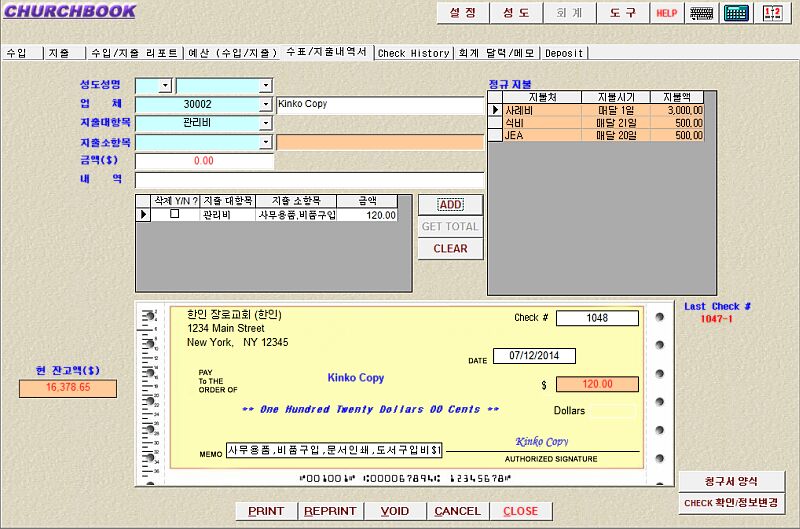Switch to the Check History tab
This screenshot has height=529, width=800.
click(414, 53)
